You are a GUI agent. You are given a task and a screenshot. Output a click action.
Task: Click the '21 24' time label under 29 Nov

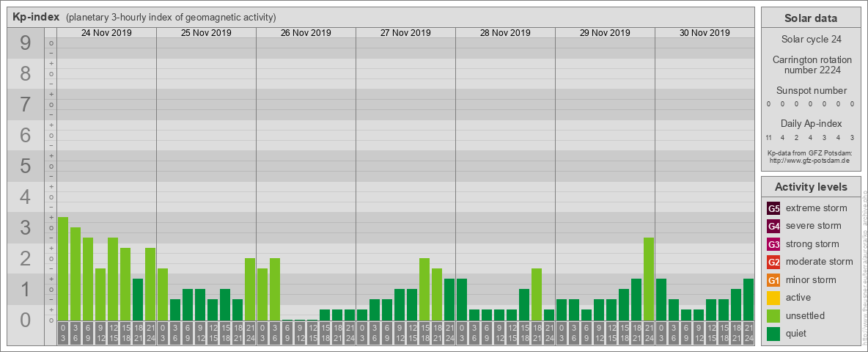(649, 333)
